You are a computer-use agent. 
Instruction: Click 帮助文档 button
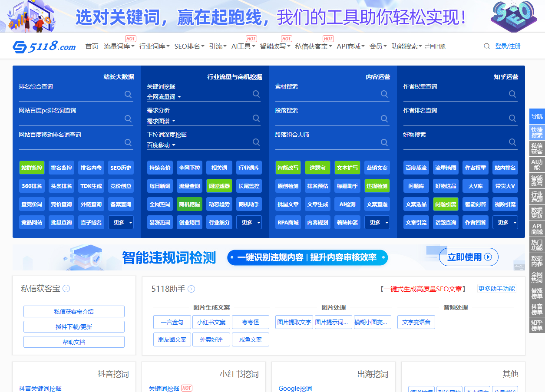point(74,342)
